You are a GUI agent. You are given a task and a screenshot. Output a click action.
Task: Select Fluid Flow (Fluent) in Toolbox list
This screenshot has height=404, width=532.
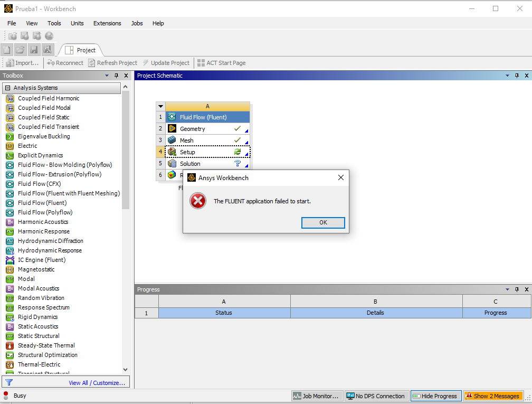click(42, 203)
